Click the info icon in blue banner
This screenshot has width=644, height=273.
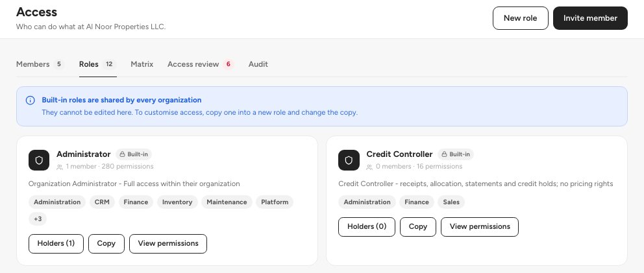pos(30,100)
